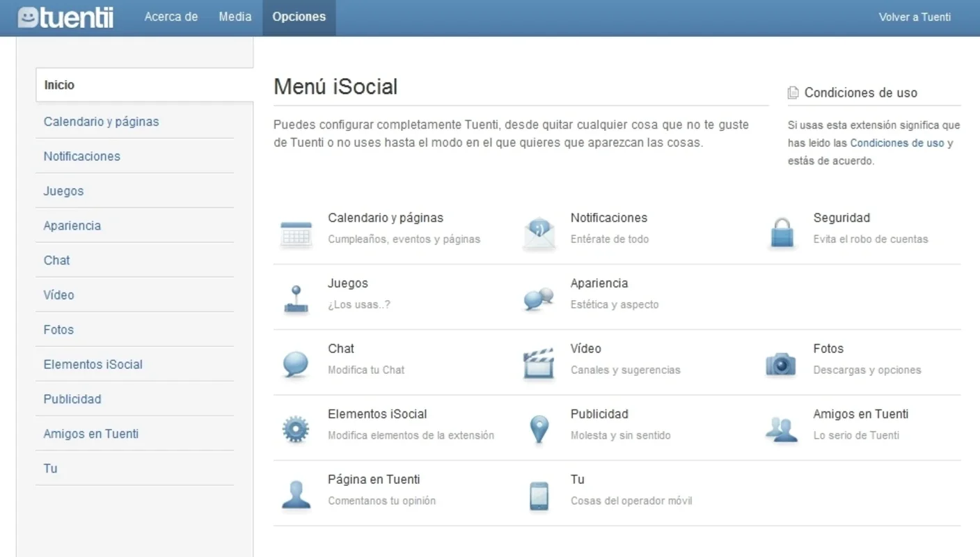
Task: Click the document icon beside Condiciones de uso
Action: tap(793, 93)
